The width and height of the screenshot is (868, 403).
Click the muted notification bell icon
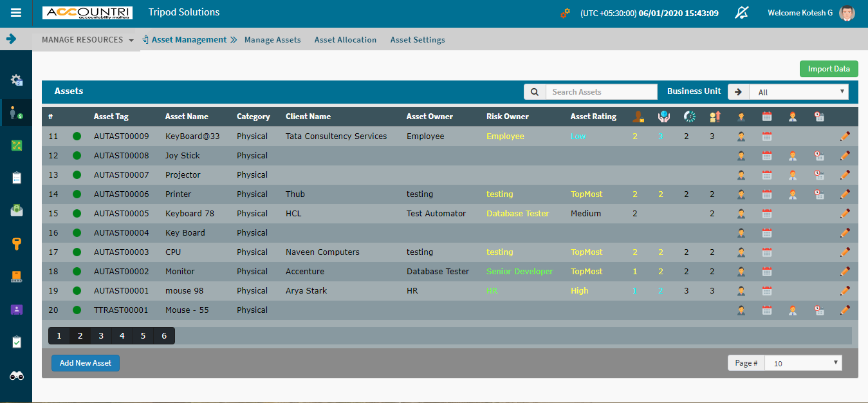[742, 13]
